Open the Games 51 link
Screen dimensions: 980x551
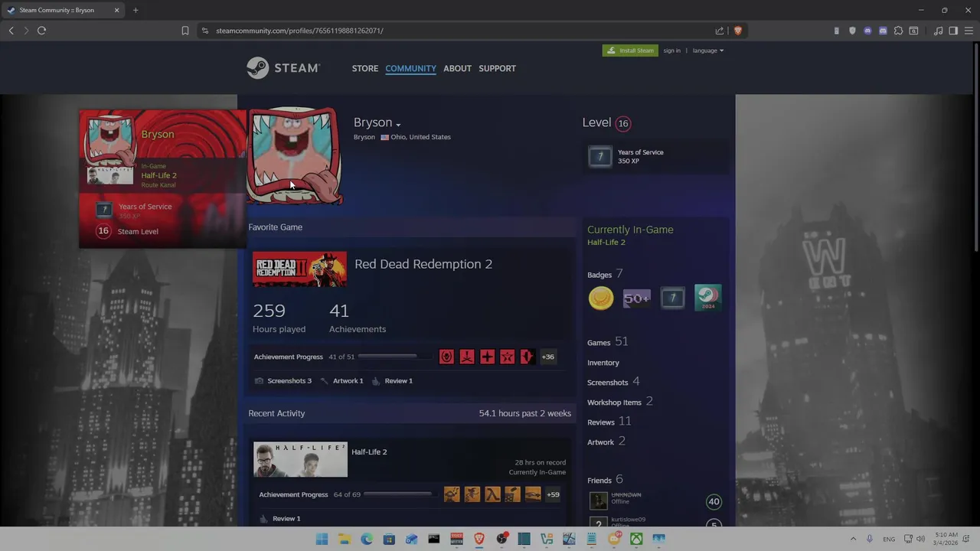click(608, 342)
